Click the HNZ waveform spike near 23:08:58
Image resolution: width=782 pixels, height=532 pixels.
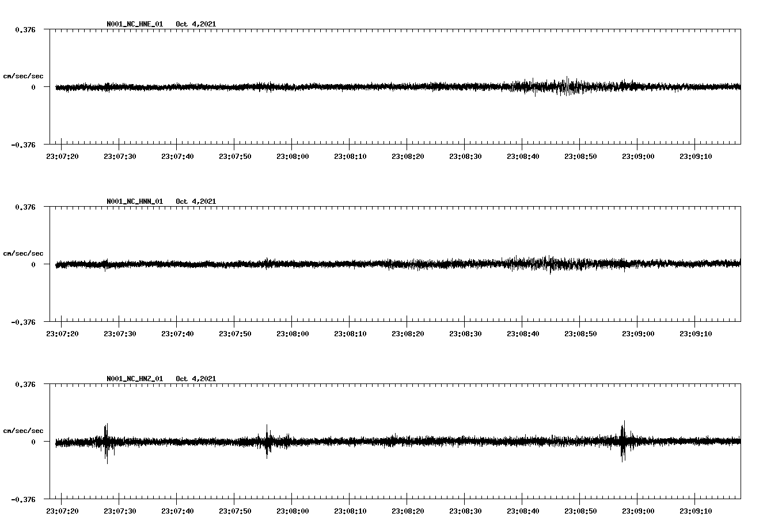623,442
